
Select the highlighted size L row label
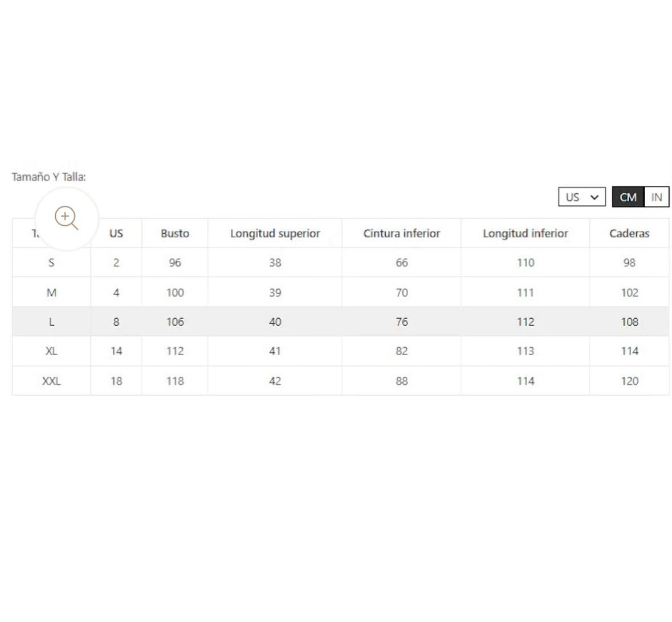(x=51, y=322)
